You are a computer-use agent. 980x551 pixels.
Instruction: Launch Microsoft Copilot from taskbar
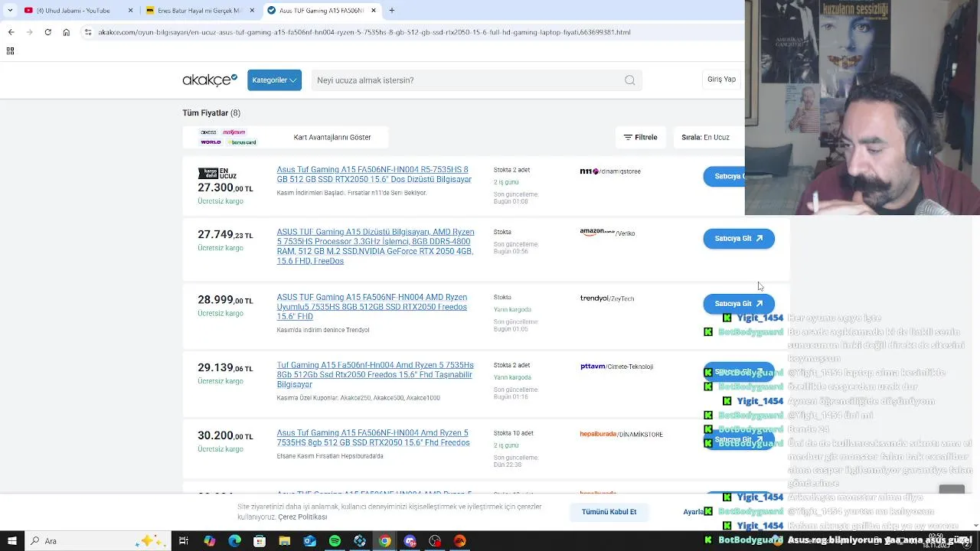tap(210, 541)
